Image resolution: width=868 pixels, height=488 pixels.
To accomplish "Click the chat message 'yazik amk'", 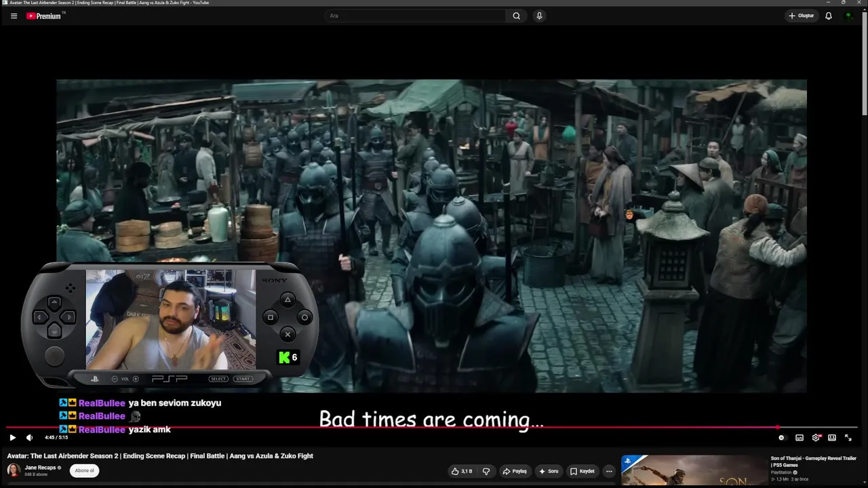I will pos(149,430).
